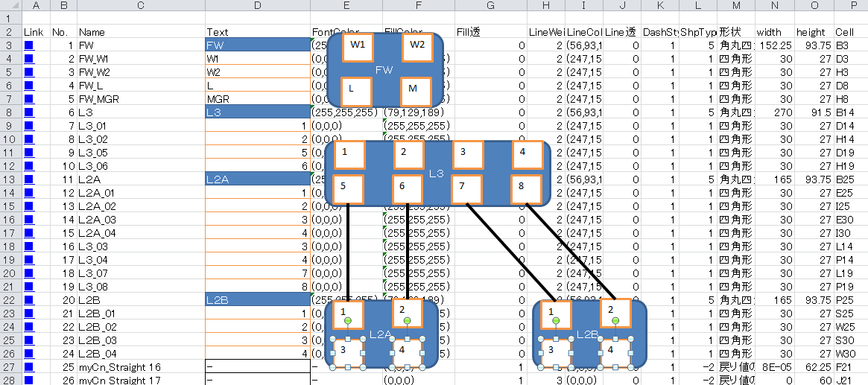Click the width value 152.25

pos(774,45)
